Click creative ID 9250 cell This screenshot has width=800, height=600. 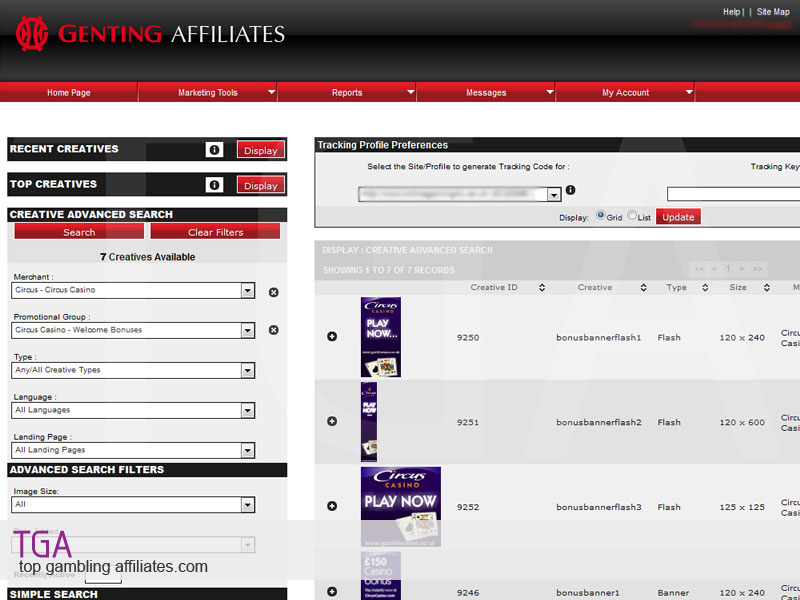[x=468, y=337]
